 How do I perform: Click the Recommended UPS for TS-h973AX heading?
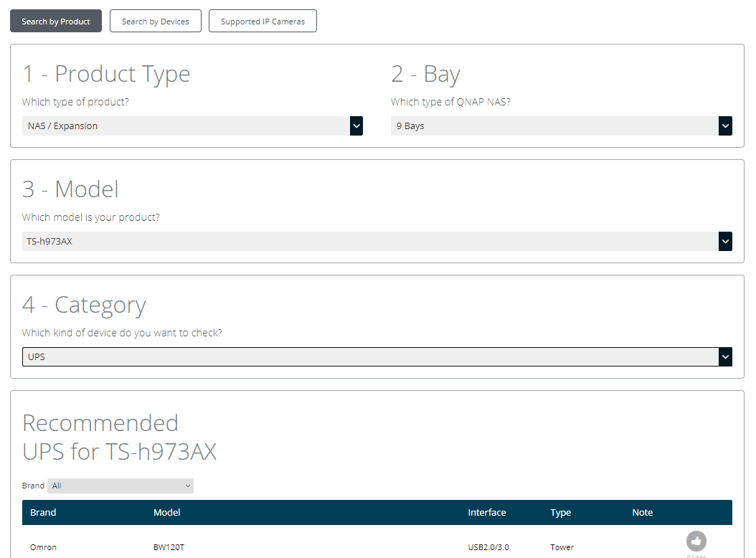(119, 437)
